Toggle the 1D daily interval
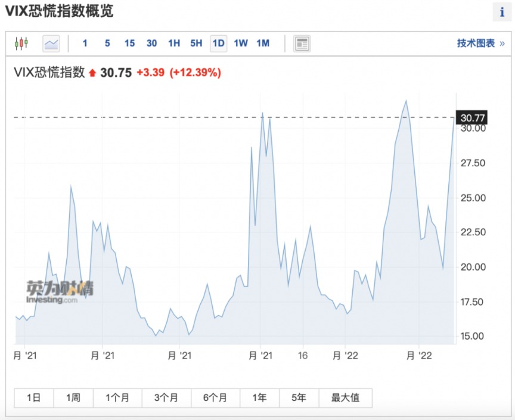 [x=219, y=43]
